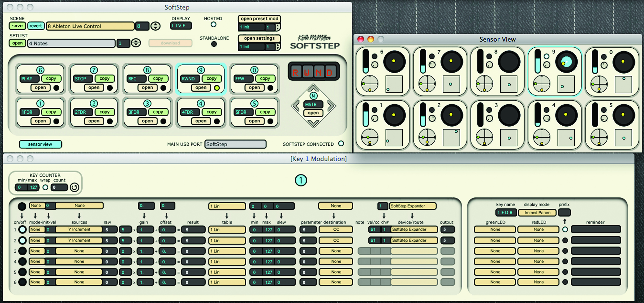The height and width of the screenshot is (303, 644).
Task: Click pressure slider in Sensor View key 9
Action: click(x=537, y=61)
